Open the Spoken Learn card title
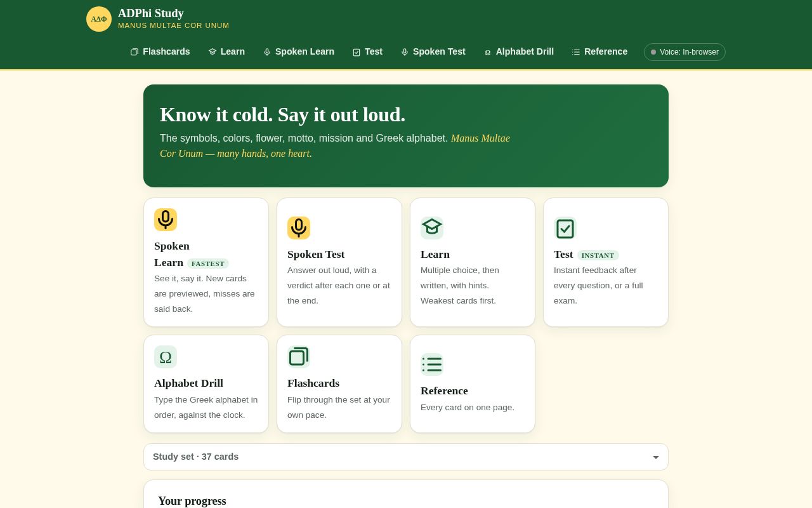 (x=172, y=254)
